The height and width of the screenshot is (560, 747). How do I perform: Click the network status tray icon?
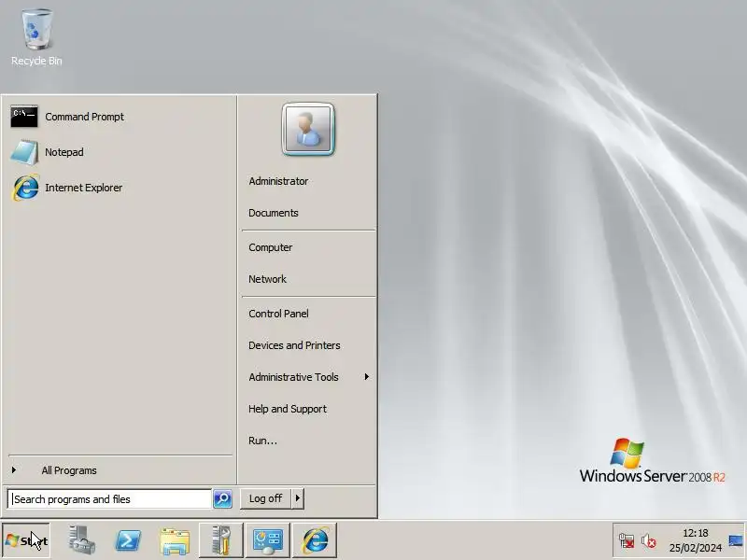tap(627, 541)
